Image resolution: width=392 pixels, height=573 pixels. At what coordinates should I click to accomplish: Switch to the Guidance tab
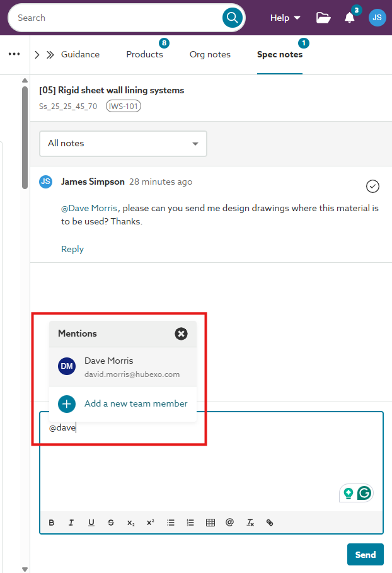tap(80, 54)
